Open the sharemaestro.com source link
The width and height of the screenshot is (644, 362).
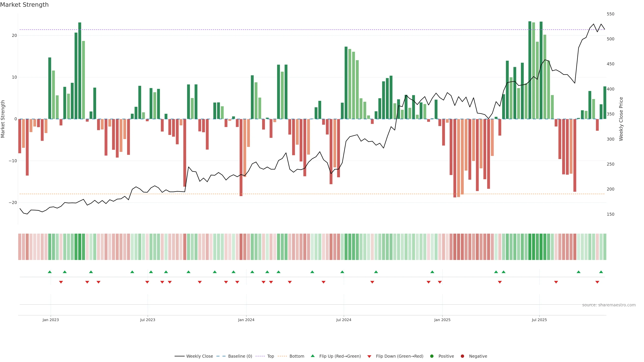[x=609, y=305]
